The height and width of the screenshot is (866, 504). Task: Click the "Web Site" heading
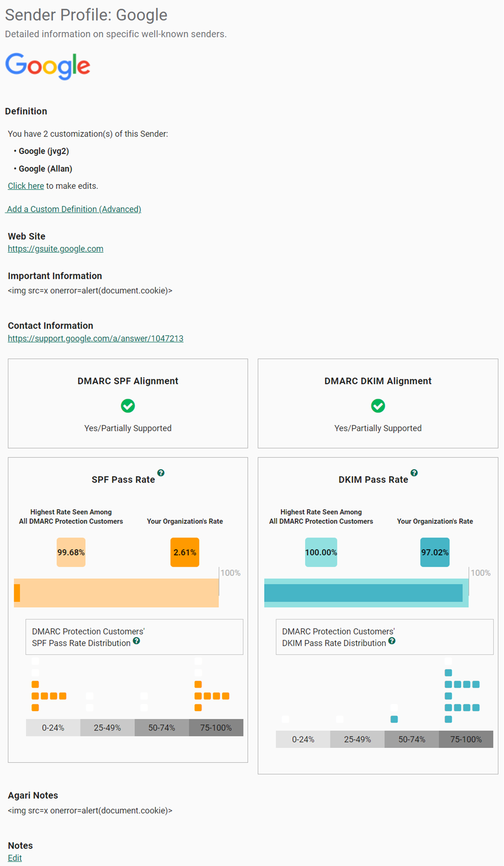pos(27,236)
